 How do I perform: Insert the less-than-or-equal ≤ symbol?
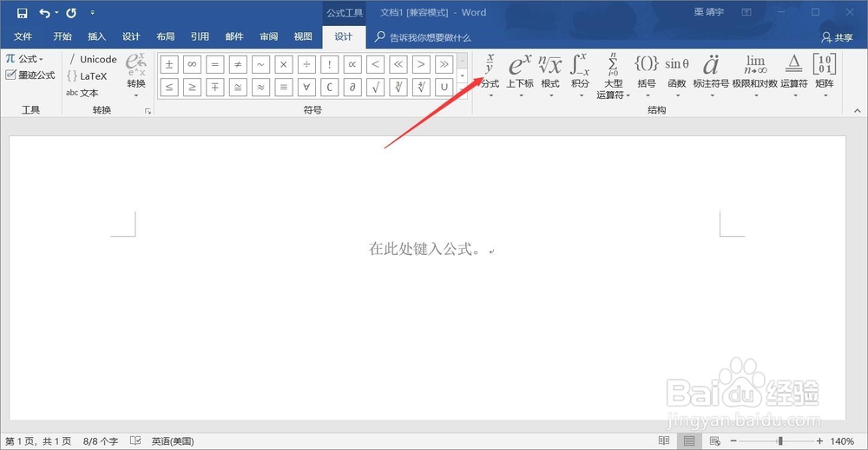tap(169, 88)
